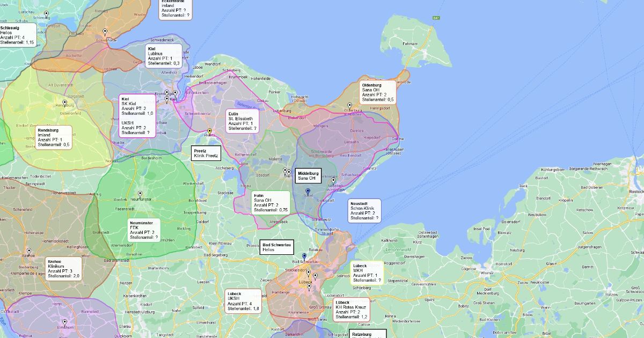The height and width of the screenshot is (338, 644).
Task: Select the Oldenburg Sana OH label
Action: pyautogui.click(x=378, y=92)
